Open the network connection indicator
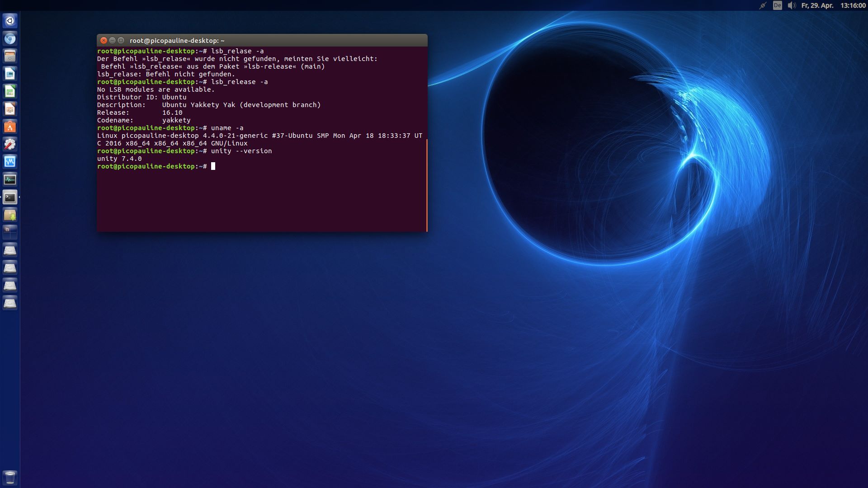 point(763,5)
